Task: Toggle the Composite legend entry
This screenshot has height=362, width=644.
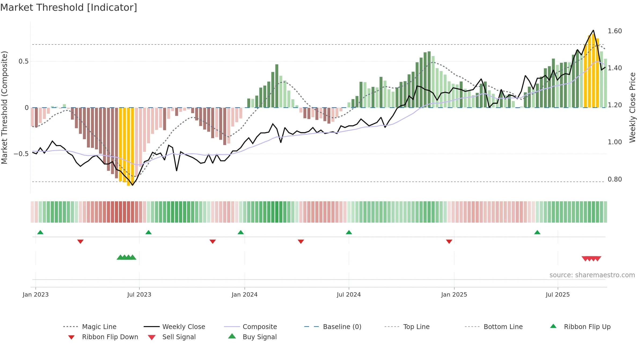Action: pos(250,327)
